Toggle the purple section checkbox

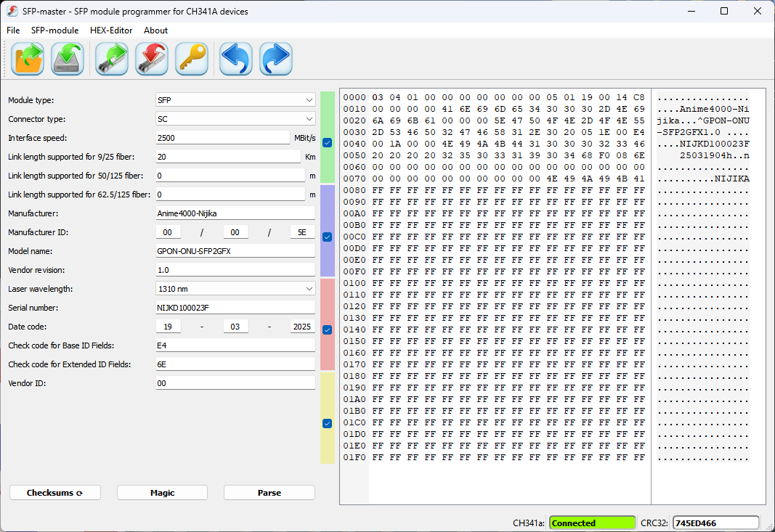coord(327,237)
